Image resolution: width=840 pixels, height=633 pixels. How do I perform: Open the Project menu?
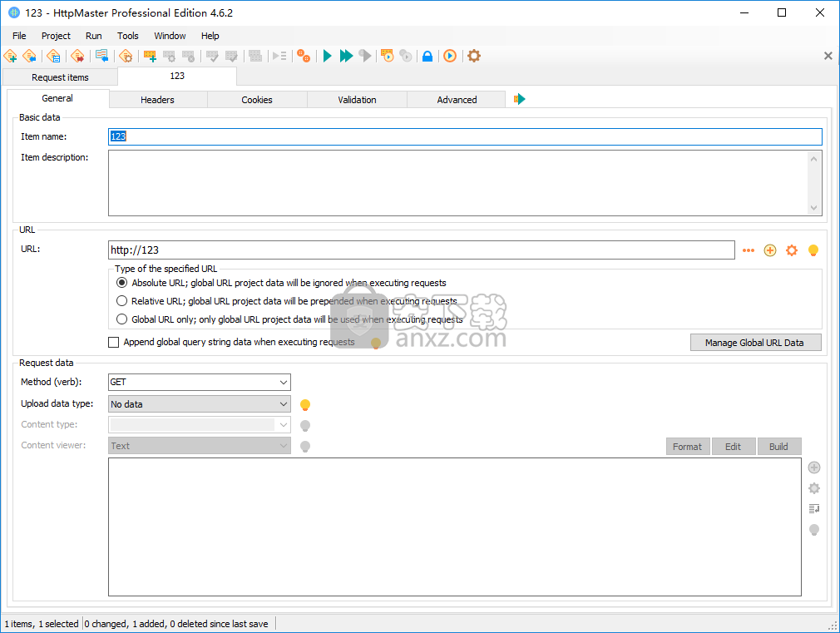pyautogui.click(x=56, y=36)
